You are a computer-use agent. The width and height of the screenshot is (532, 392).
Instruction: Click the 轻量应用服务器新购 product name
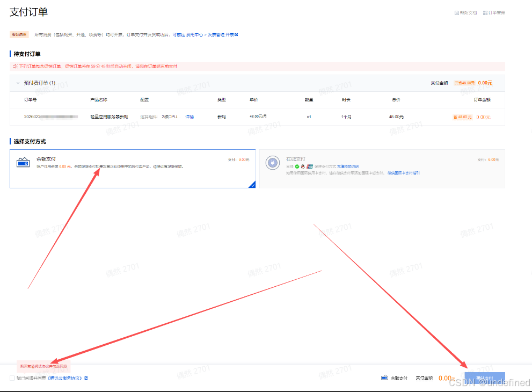click(109, 117)
